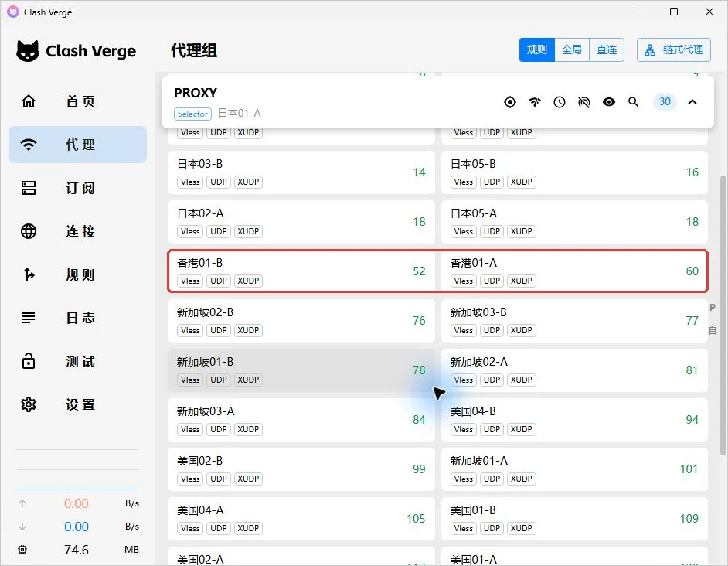
Task: Open the magnifier search in the PROXY header
Action: (x=633, y=102)
